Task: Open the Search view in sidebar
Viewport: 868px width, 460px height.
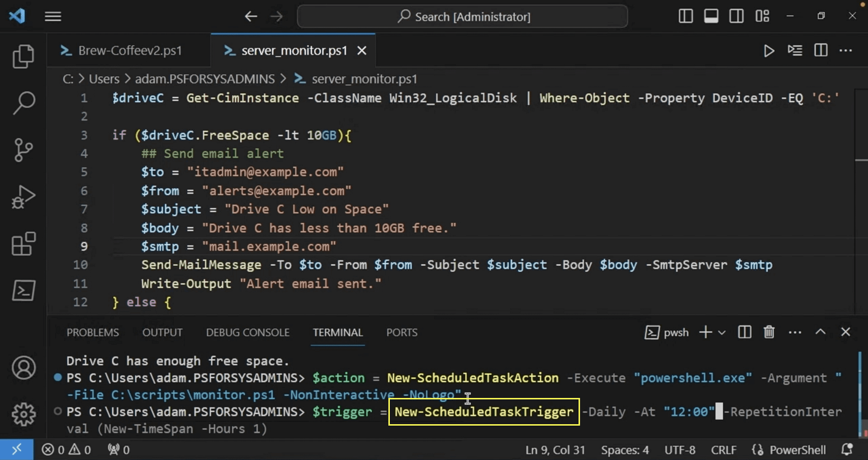Action: click(x=24, y=103)
